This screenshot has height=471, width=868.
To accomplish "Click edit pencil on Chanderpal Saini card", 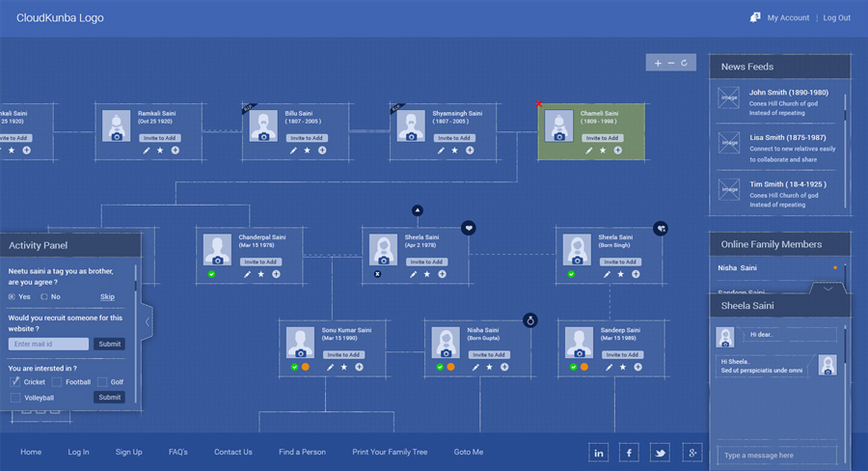I will tap(248, 274).
